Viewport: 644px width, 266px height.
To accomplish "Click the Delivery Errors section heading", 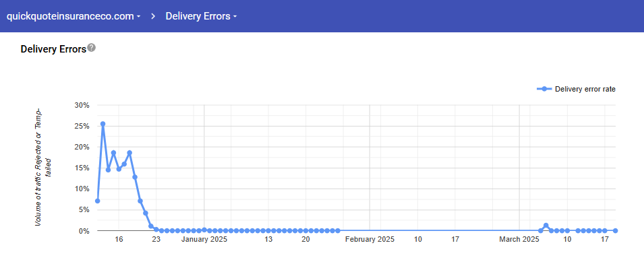I will click(x=53, y=49).
